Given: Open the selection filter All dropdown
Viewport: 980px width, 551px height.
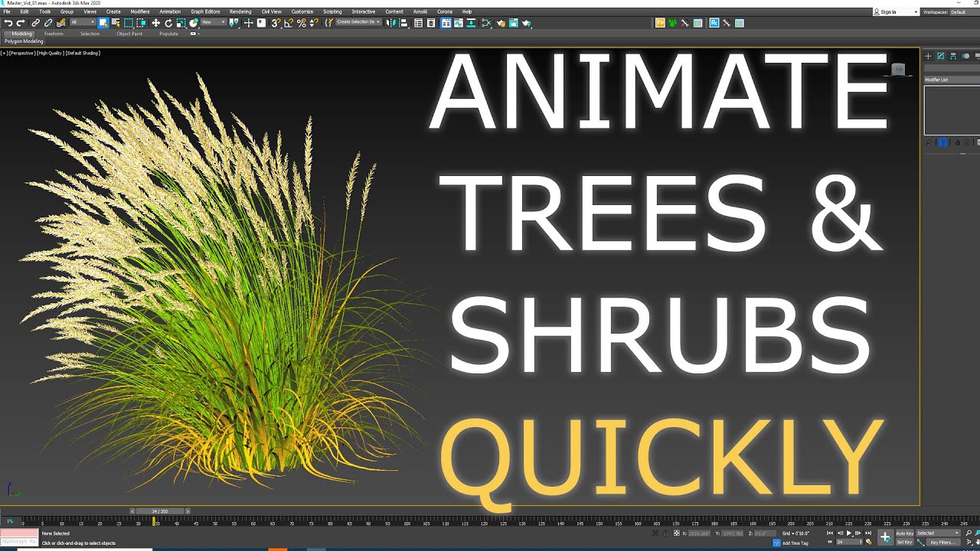Looking at the screenshot, I should [83, 23].
